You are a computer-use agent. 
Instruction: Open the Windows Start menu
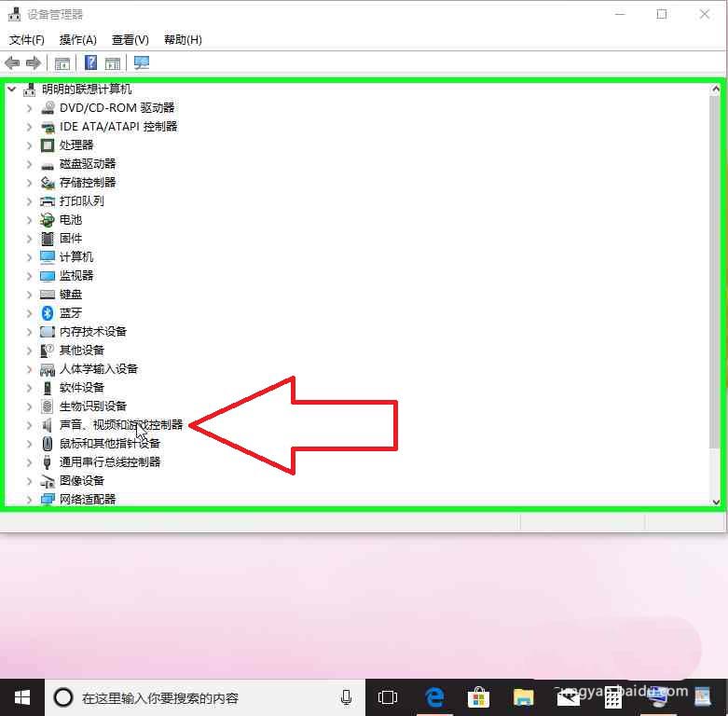[21, 697]
